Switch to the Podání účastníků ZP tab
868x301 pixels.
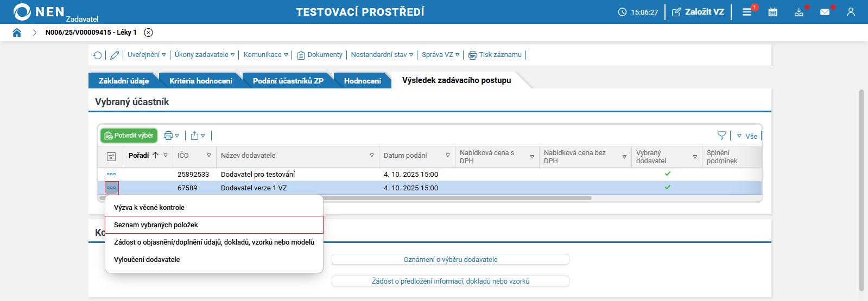(x=288, y=81)
